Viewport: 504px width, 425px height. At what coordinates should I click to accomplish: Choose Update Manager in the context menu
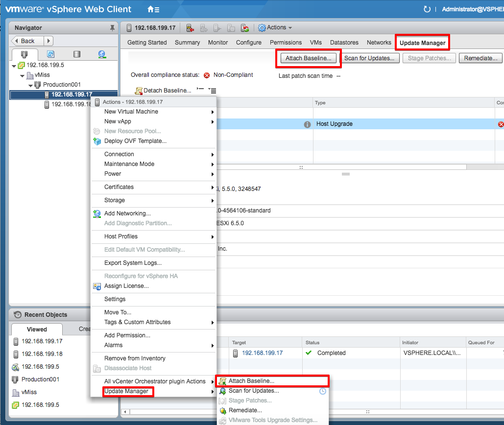[126, 391]
